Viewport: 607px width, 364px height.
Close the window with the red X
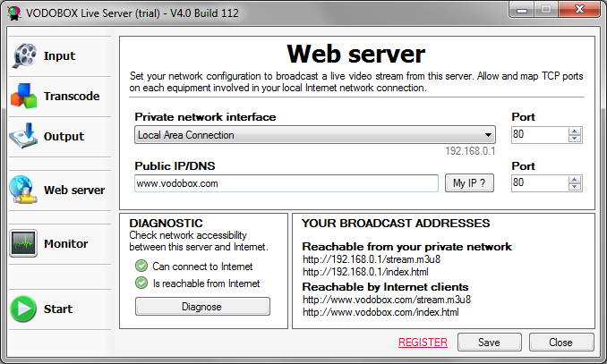pos(579,9)
